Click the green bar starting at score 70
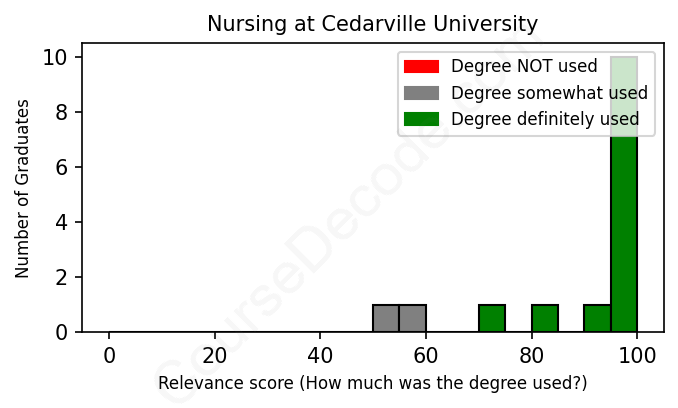 click(x=492, y=318)
